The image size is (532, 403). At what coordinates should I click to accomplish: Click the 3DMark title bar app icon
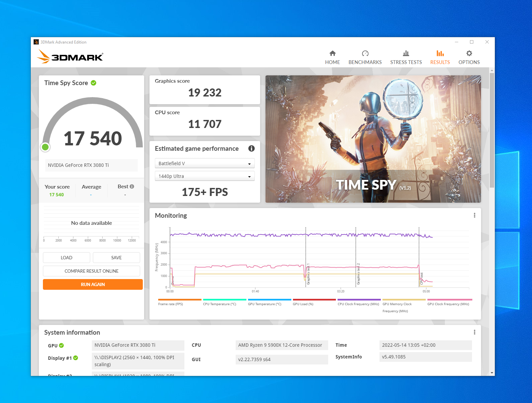[x=36, y=42]
